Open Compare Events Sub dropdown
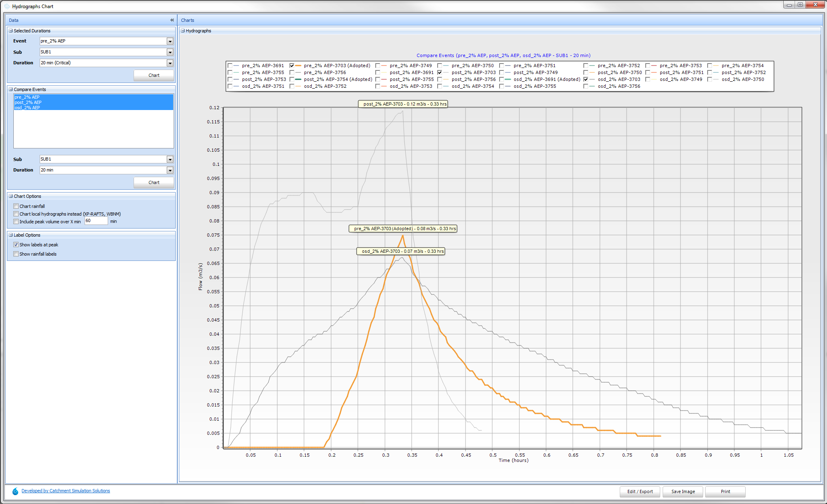 170,159
